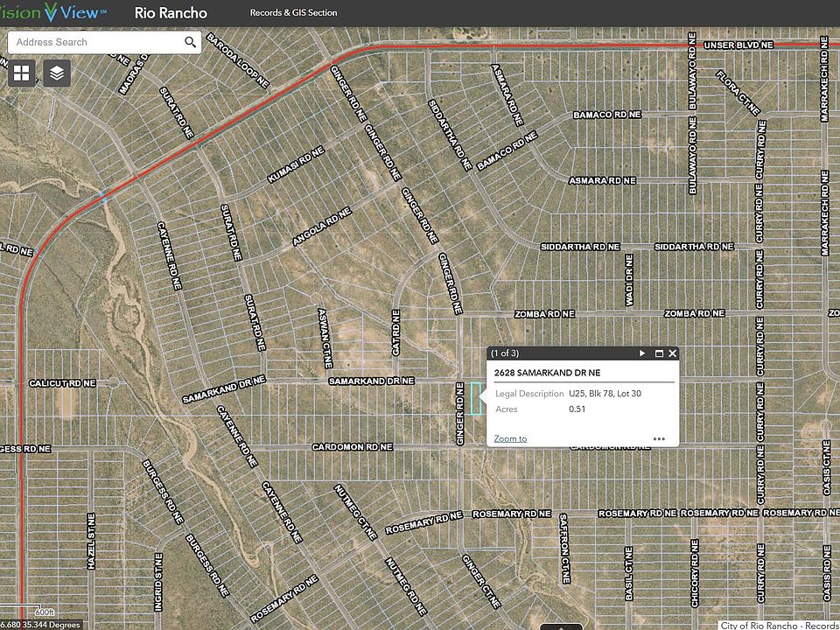Close the Samarkand parcel popup
Viewport: 840px width, 630px height.
pos(672,353)
